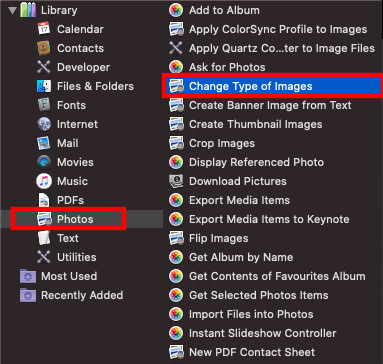Select the Photos category
This screenshot has height=364, width=383.
pyautogui.click(x=75, y=219)
